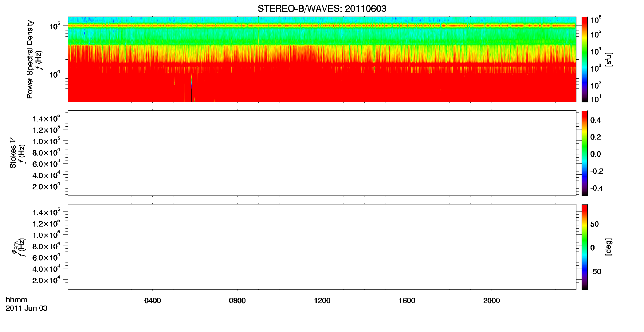
Task: Click the hhmm axis caption
Action: 17,300
